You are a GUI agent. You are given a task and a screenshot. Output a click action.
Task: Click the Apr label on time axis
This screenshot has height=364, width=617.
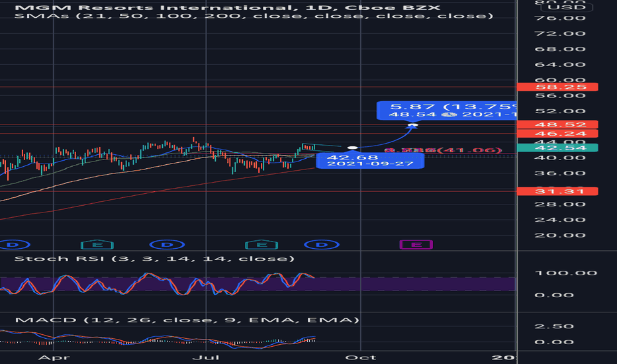pos(54,357)
